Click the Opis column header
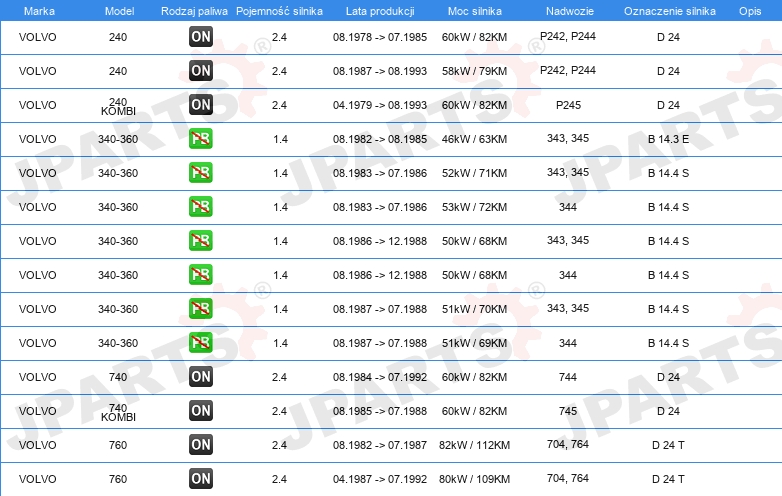The image size is (782, 496). 750,11
